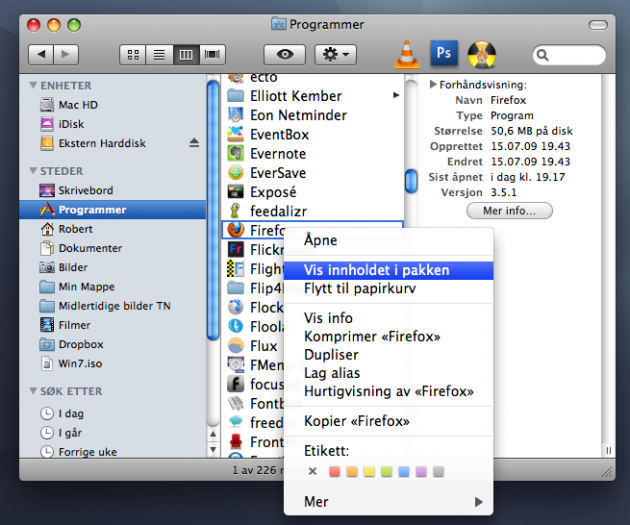Switch to list view
Viewport: 630px width, 525px height.
click(160, 54)
